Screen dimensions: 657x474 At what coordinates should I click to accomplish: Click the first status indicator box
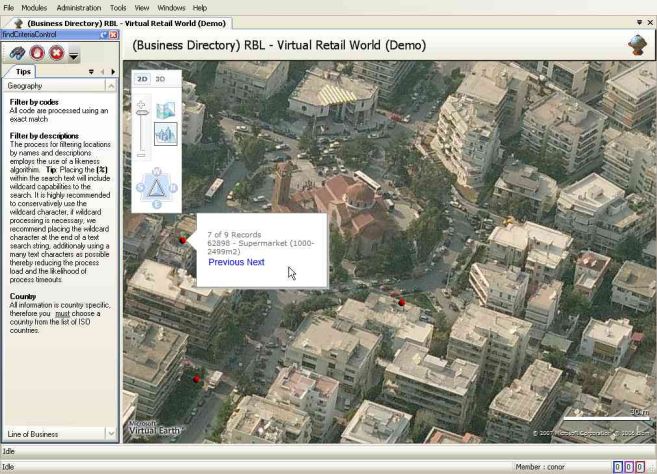pos(618,467)
